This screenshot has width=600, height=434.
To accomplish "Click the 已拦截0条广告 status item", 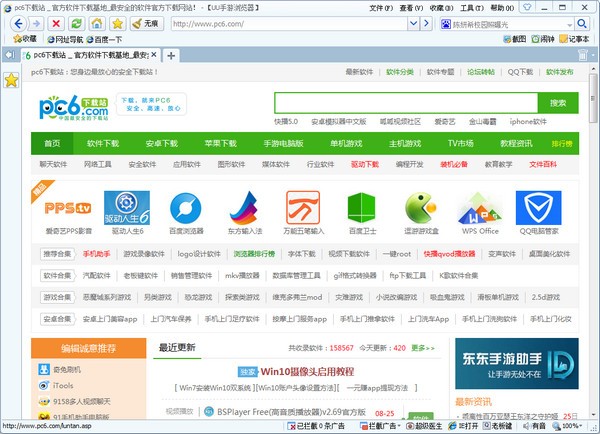I will coord(316,426).
